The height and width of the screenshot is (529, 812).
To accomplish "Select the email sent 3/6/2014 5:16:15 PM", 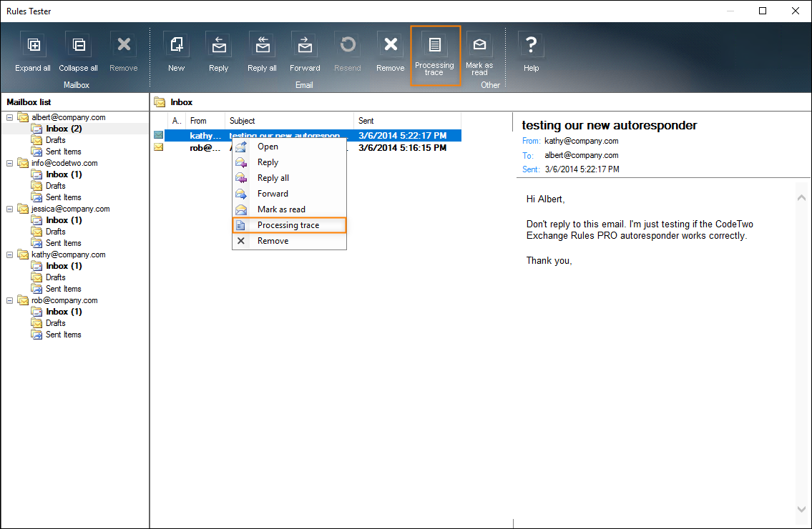I will [307, 147].
